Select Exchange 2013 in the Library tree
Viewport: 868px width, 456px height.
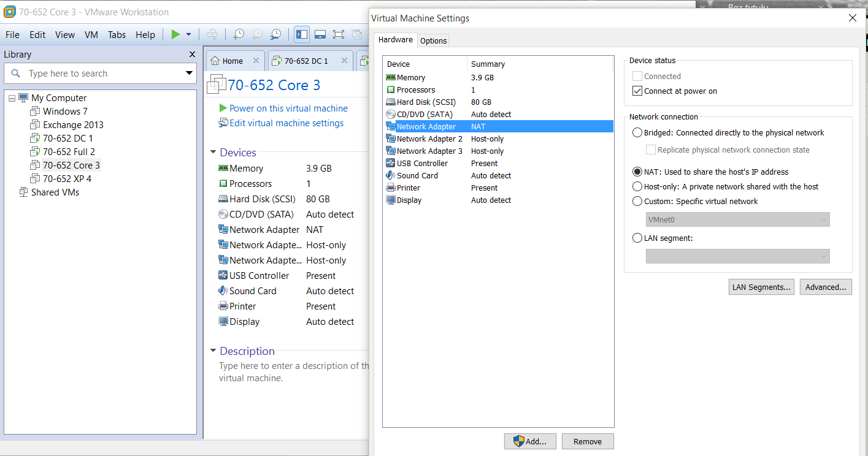[73, 124]
